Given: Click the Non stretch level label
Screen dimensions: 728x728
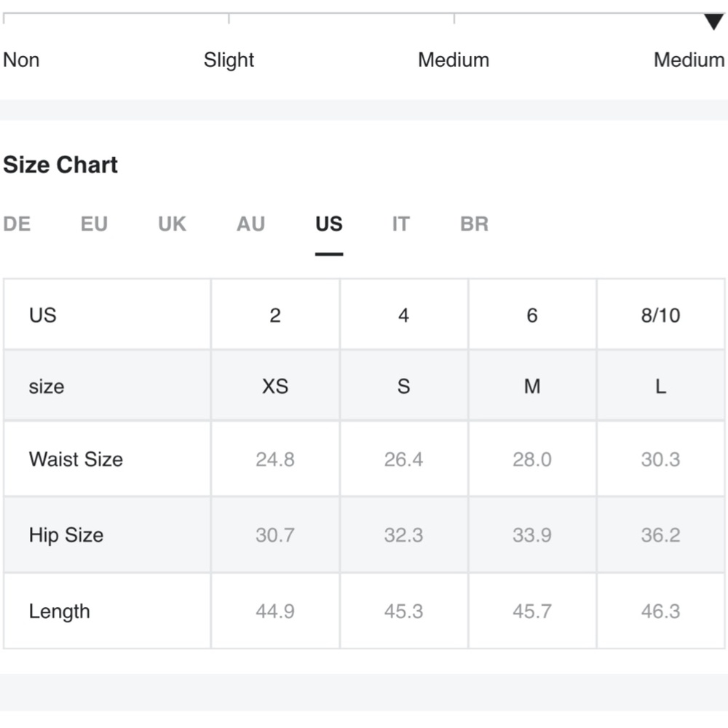Looking at the screenshot, I should tap(21, 60).
